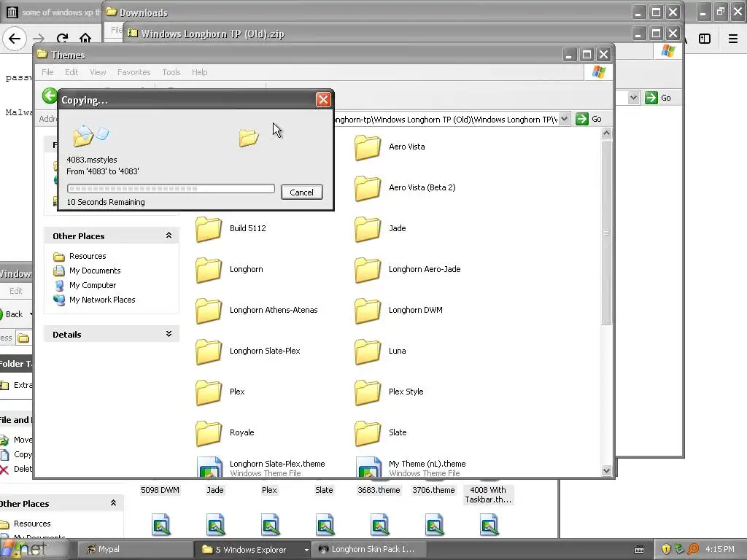The width and height of the screenshot is (747, 560).
Task: Open the Build 5112 folder
Action: coord(231,228)
